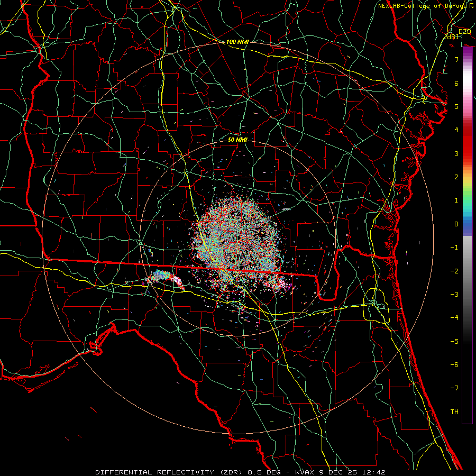Pick the "-7" value on the dB scale
The height and width of the screenshot is (476, 476).
click(x=454, y=388)
